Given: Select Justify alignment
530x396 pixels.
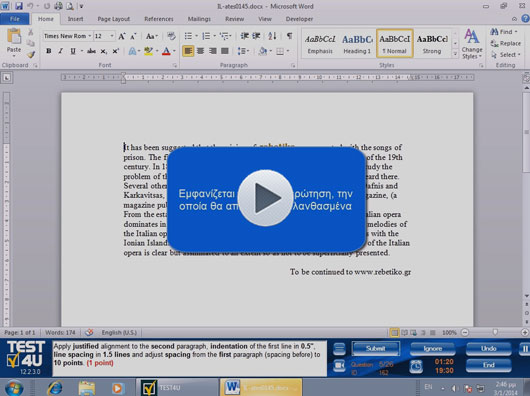Looking at the screenshot, I should coord(225,51).
